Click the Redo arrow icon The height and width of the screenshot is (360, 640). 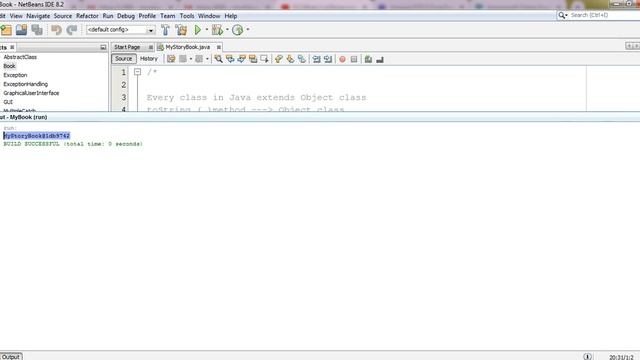tap(71, 30)
